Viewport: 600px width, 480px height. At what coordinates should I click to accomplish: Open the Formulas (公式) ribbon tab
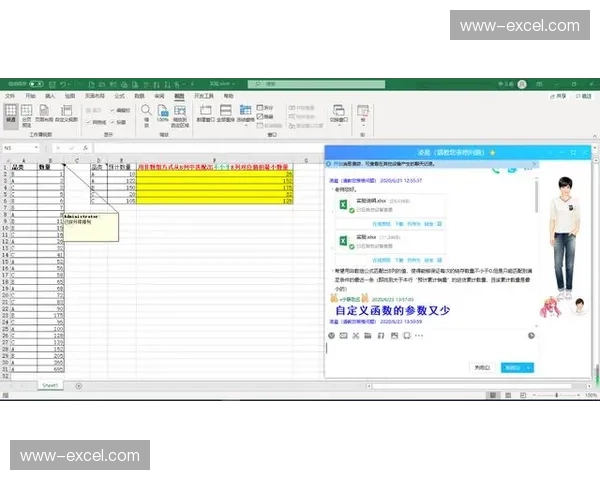[x=119, y=96]
